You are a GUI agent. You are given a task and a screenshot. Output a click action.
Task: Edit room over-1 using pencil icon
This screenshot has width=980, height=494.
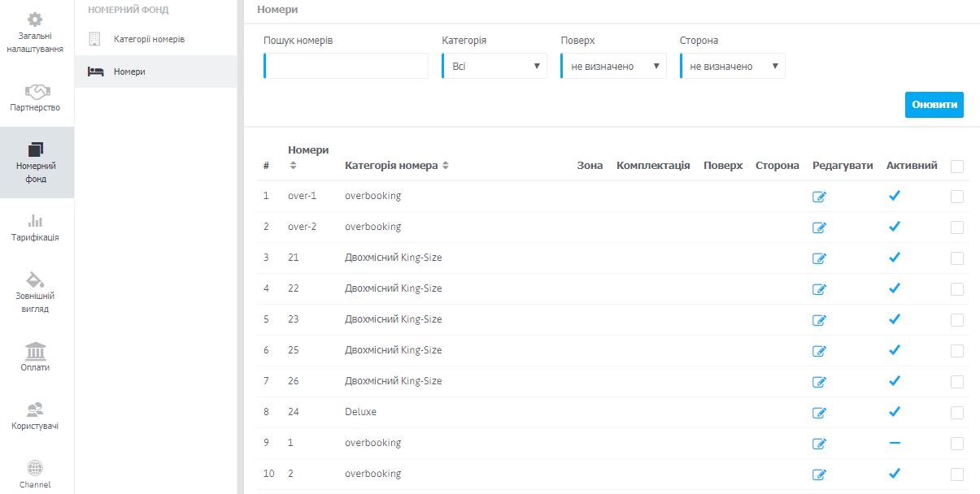tap(819, 197)
